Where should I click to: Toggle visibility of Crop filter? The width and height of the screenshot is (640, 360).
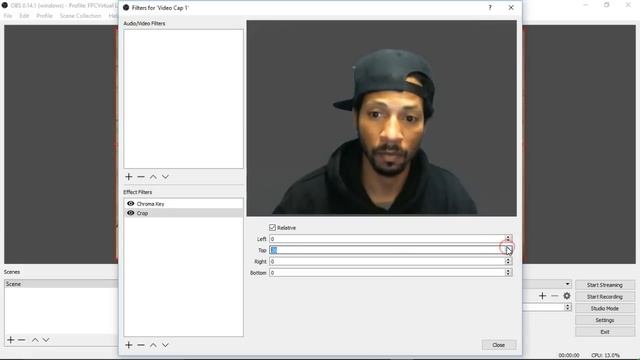pos(131,213)
